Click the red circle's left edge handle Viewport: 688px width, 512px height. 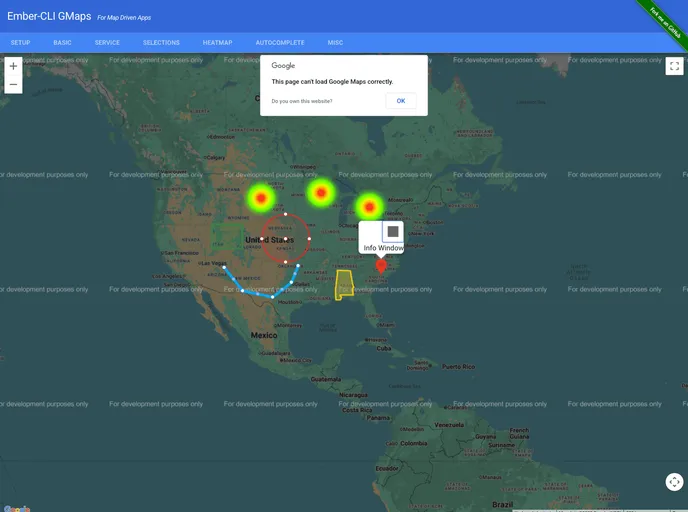click(x=262, y=239)
